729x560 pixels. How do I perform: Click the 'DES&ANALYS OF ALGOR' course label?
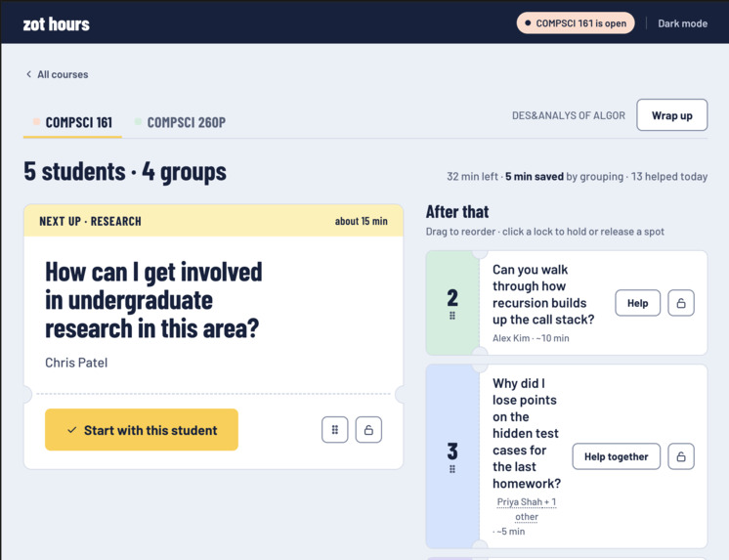click(569, 115)
